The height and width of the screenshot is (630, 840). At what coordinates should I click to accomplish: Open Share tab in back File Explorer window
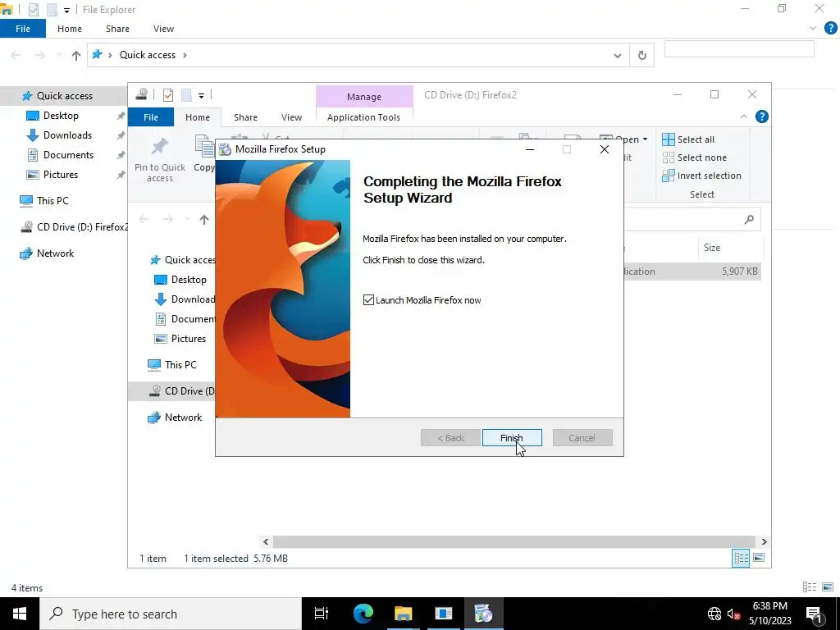[117, 29]
